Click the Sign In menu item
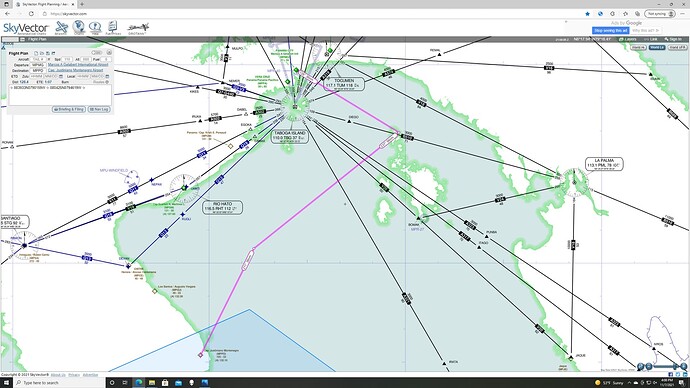Screen dimensions: 690x388 (673, 39)
